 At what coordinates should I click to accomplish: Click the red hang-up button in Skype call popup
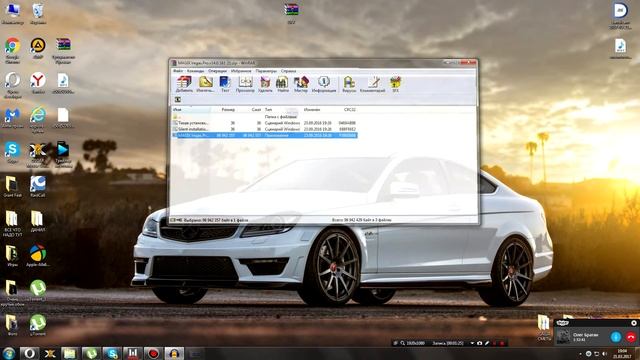coord(631,337)
